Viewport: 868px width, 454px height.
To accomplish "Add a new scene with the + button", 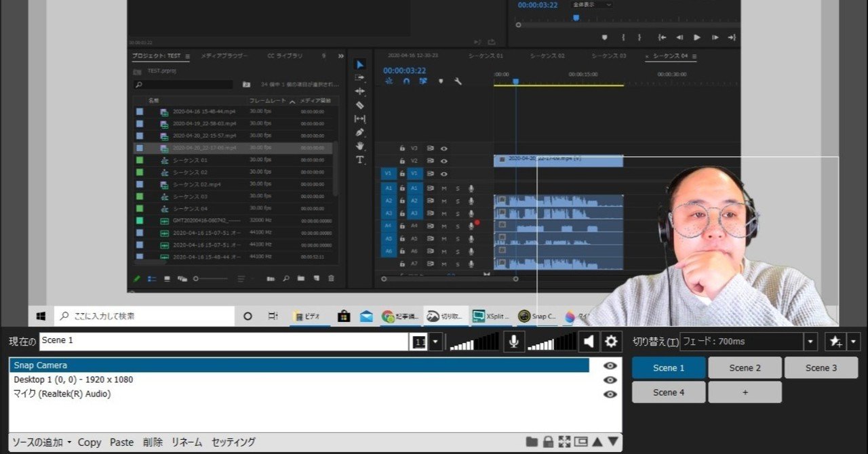I will click(x=745, y=392).
